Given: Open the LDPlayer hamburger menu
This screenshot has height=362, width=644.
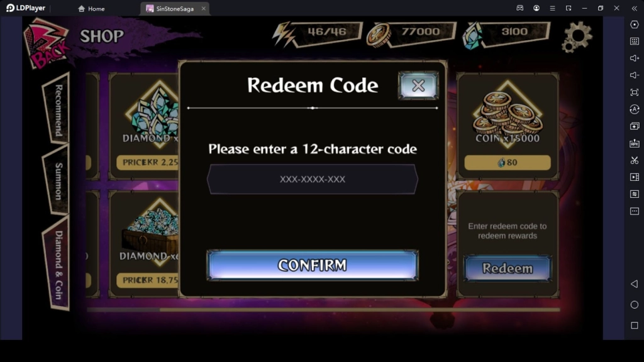Looking at the screenshot, I should pos(552,8).
